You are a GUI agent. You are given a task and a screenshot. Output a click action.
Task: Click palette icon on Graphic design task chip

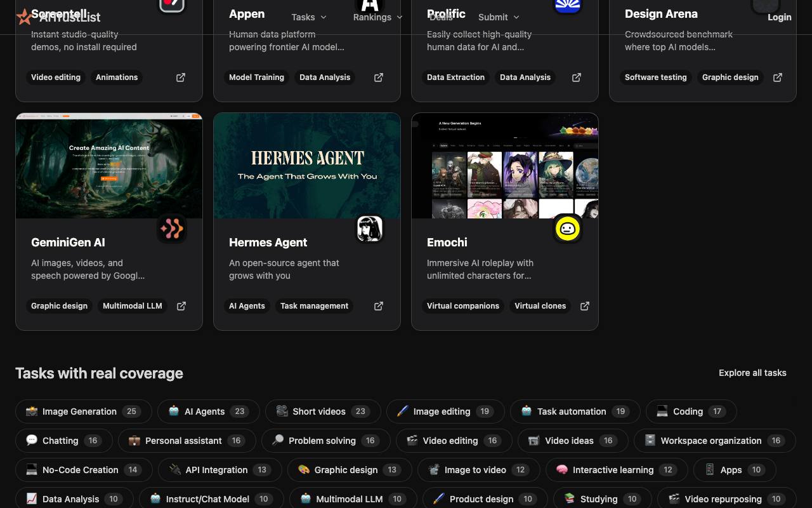pos(304,470)
